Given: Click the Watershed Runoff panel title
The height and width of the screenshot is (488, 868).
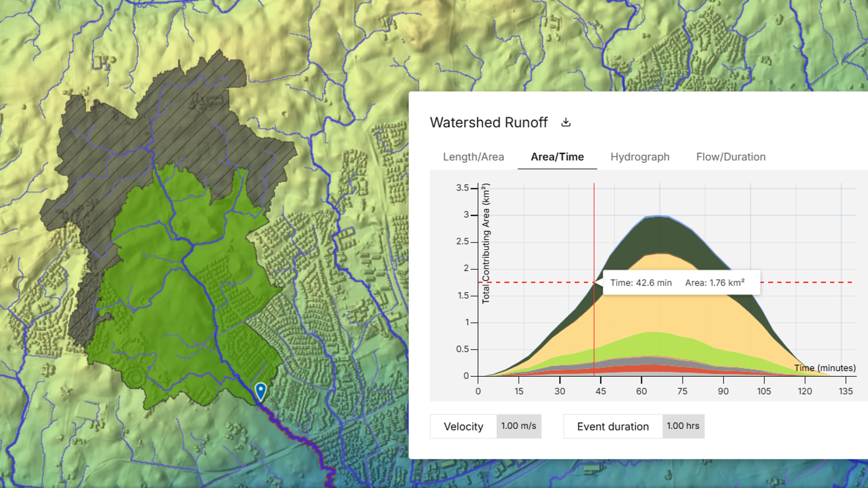Looking at the screenshot, I should pos(489,123).
